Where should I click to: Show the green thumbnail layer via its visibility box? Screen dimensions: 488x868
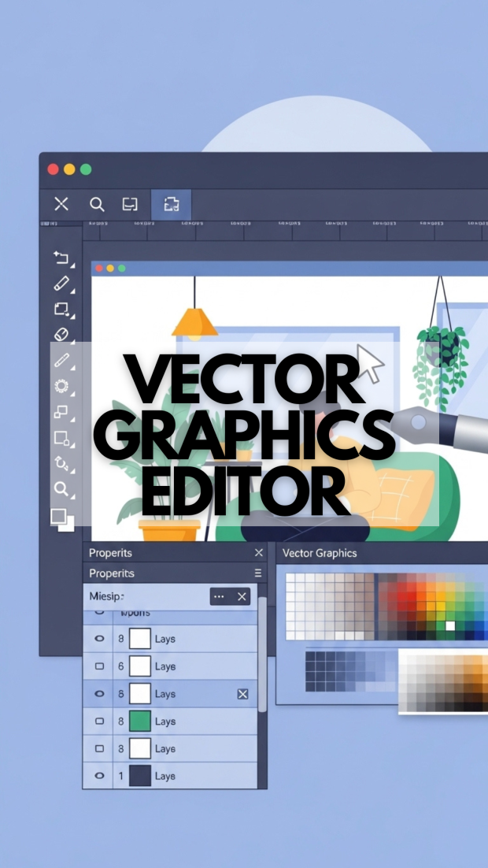pyautogui.click(x=99, y=721)
